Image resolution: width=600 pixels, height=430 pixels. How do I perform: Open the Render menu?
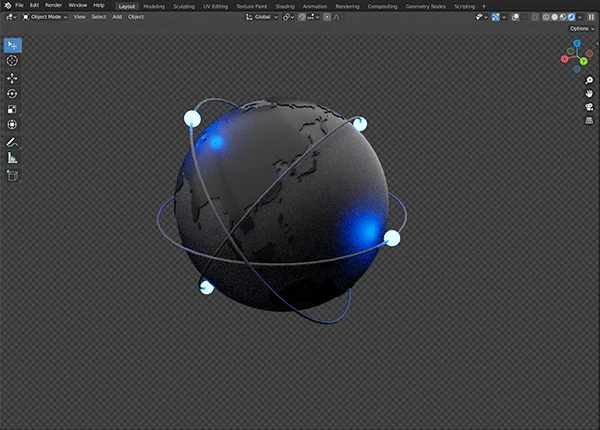click(x=53, y=5)
